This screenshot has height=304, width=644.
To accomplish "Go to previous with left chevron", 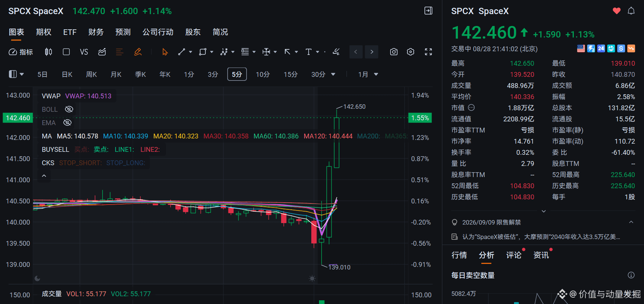I will [356, 52].
